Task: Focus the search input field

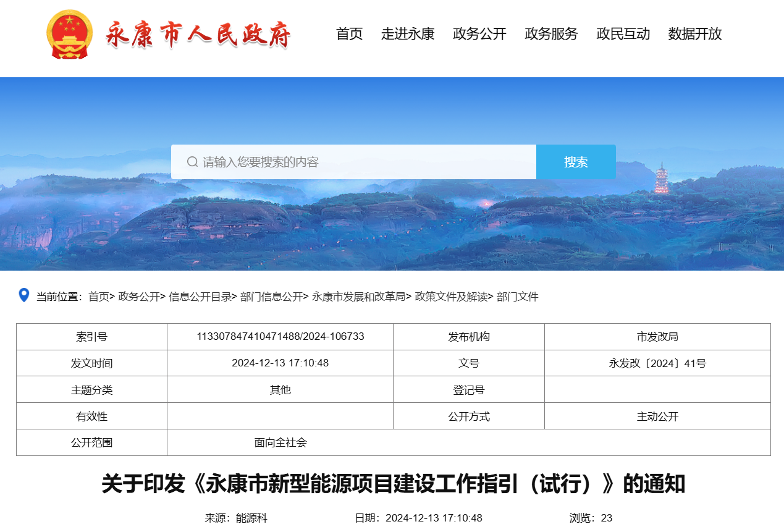Action: pyautogui.click(x=365, y=162)
